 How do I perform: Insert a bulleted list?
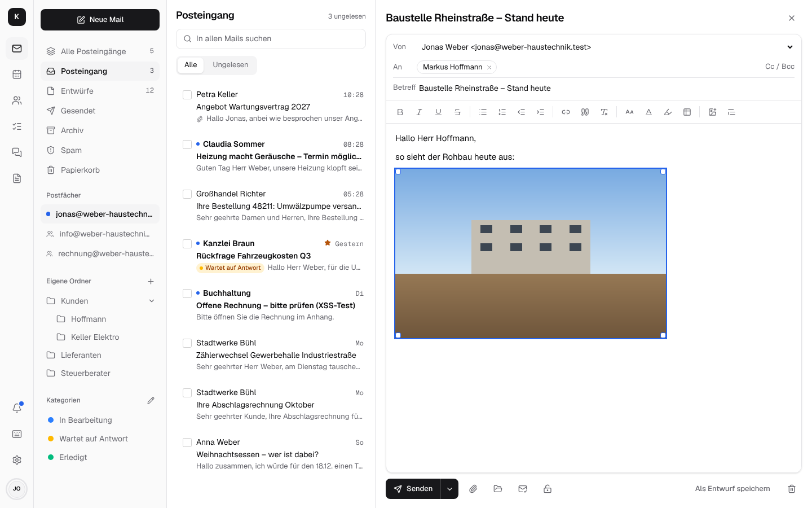tap(483, 112)
